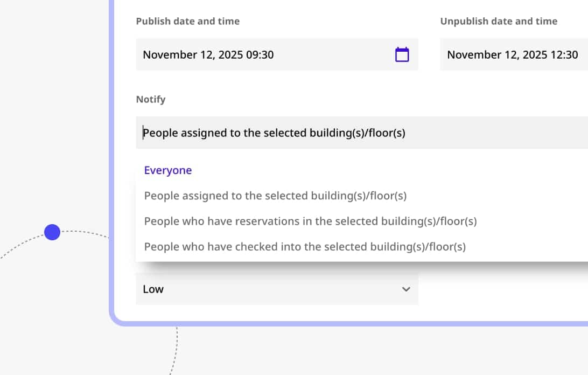This screenshot has width=588, height=375.
Task: Pick "People who have reservations" option
Action: point(310,221)
